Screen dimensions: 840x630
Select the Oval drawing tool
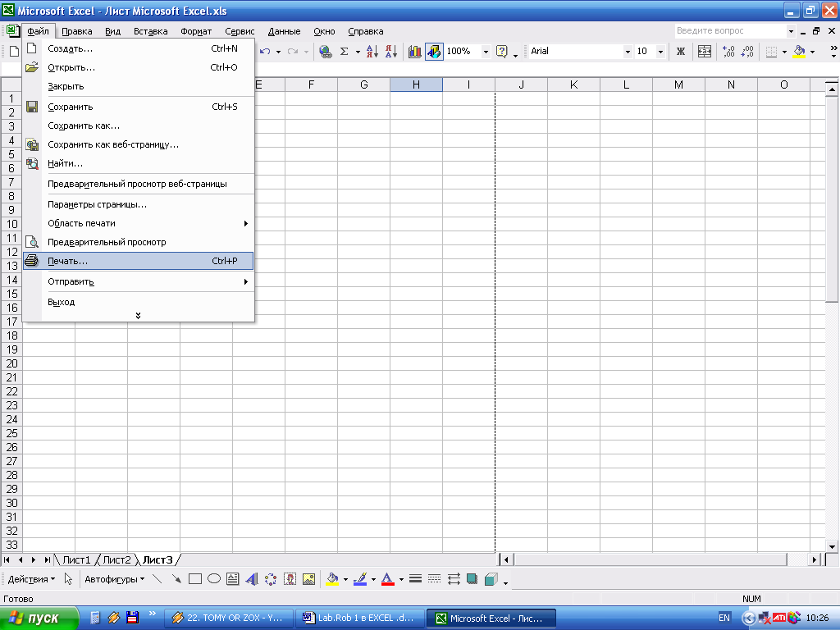coord(214,578)
